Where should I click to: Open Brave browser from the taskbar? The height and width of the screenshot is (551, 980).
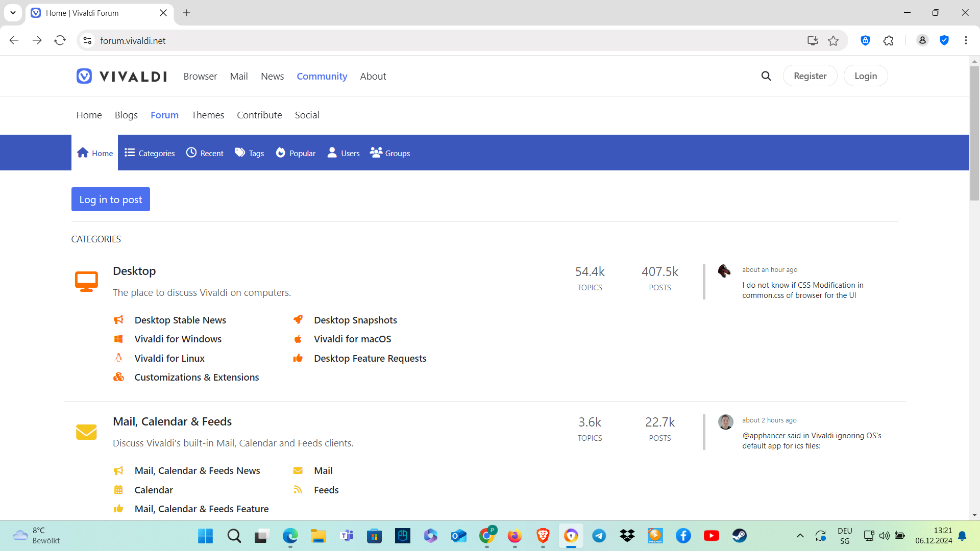(543, 536)
